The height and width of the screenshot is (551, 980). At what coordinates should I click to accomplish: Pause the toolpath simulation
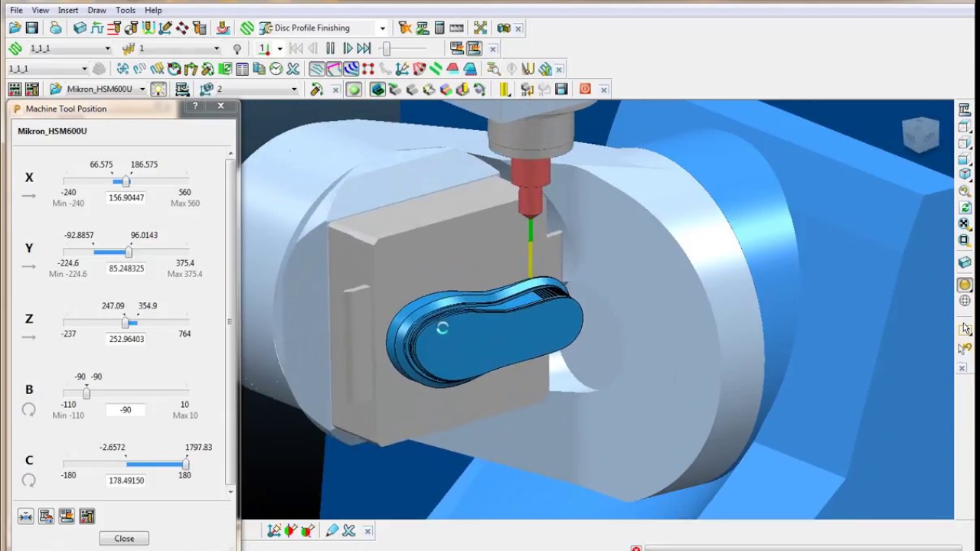[x=330, y=49]
